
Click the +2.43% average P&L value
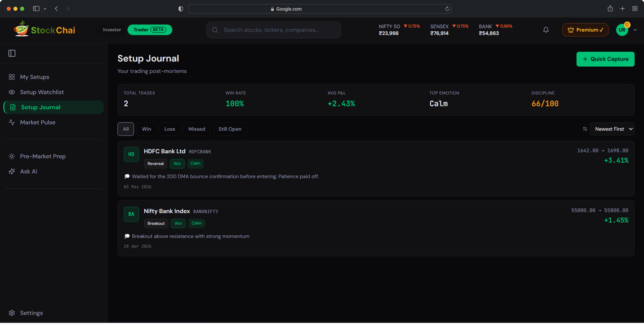[x=341, y=104]
